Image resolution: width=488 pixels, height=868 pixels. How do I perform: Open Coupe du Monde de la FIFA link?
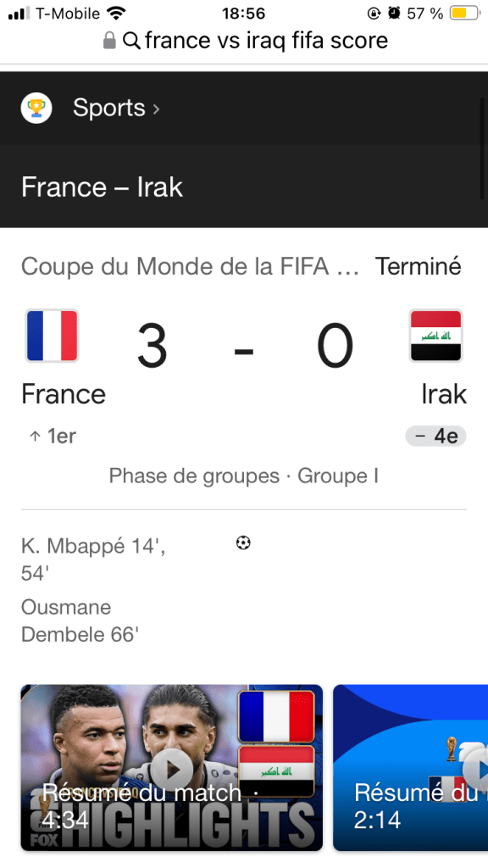point(191,267)
